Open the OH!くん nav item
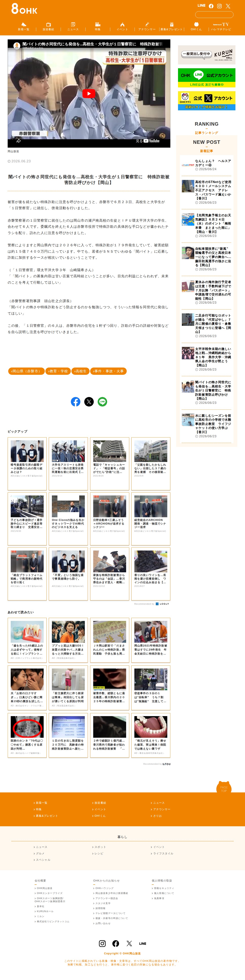The width and height of the screenshot is (245, 980). 196,26
